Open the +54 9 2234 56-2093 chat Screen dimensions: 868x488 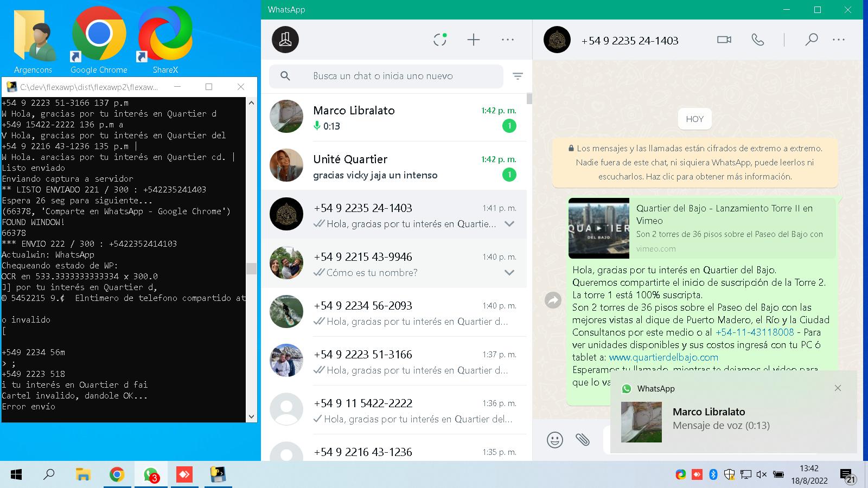pyautogui.click(x=394, y=312)
